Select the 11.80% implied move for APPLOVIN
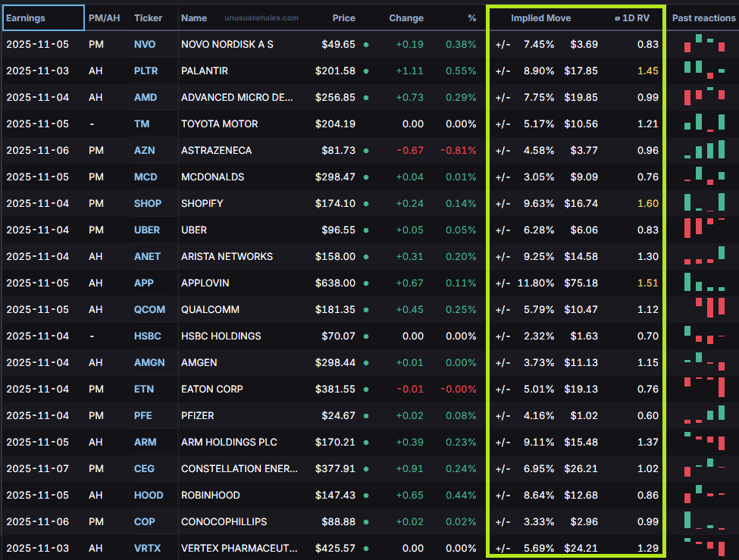Image resolution: width=739 pixels, height=560 pixels. tap(536, 283)
